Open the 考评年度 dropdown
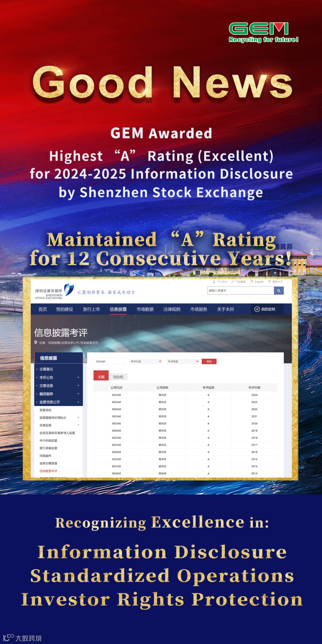322x644 pixels. click(146, 361)
